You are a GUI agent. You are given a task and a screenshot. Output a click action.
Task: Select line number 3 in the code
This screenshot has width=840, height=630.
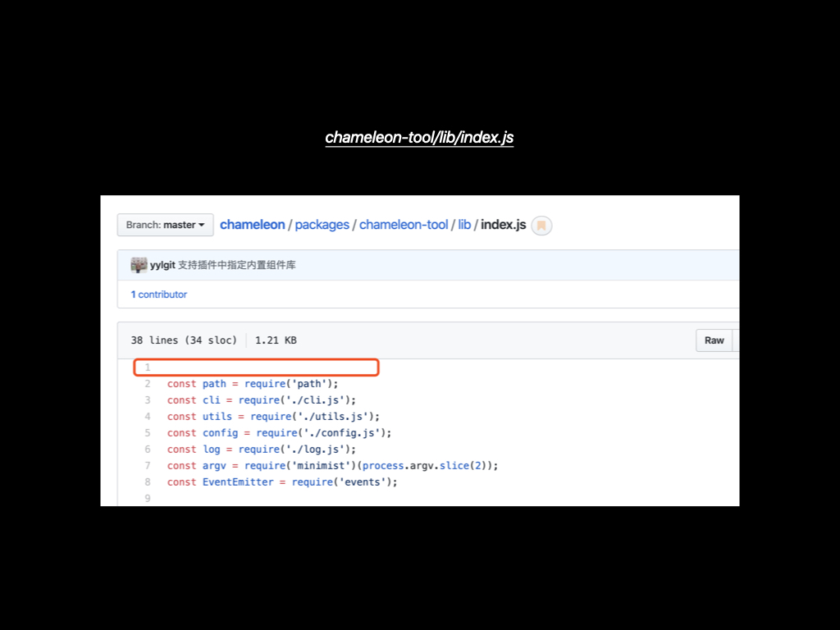coord(148,400)
